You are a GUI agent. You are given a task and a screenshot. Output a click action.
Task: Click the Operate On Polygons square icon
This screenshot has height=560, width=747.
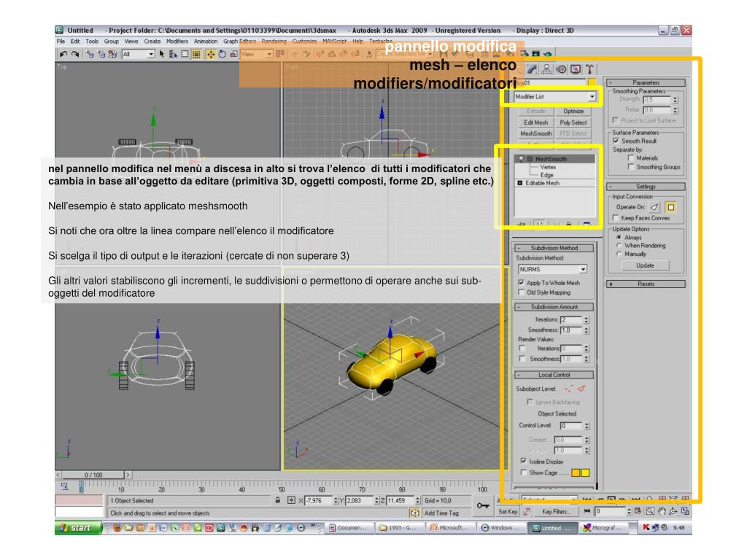click(671, 207)
